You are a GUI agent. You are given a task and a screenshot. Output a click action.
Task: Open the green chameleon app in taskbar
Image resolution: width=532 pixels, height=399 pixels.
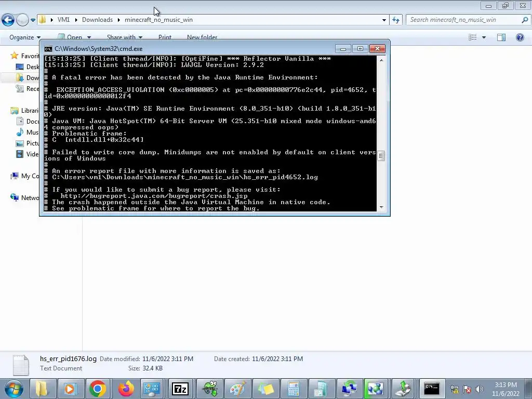pos(210,389)
